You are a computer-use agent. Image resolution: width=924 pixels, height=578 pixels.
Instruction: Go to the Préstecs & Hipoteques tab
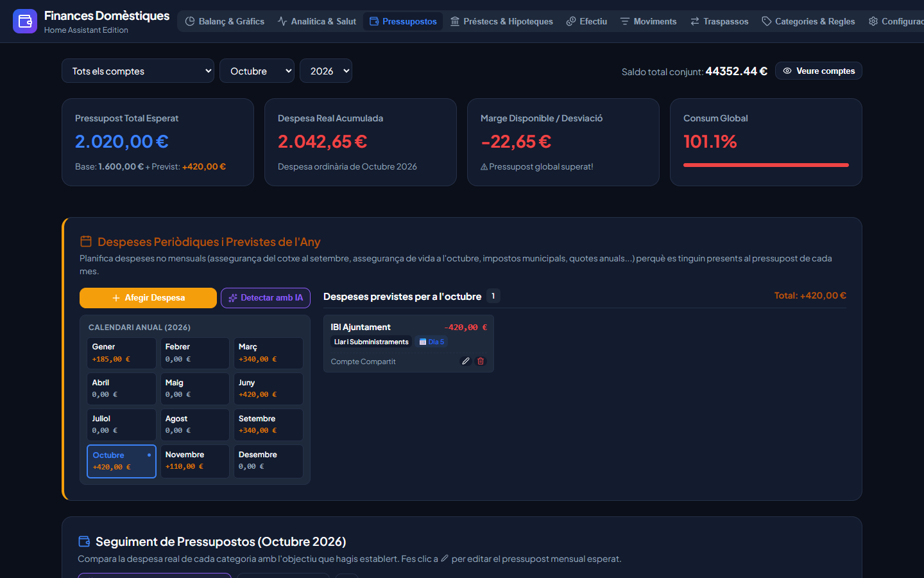point(502,21)
